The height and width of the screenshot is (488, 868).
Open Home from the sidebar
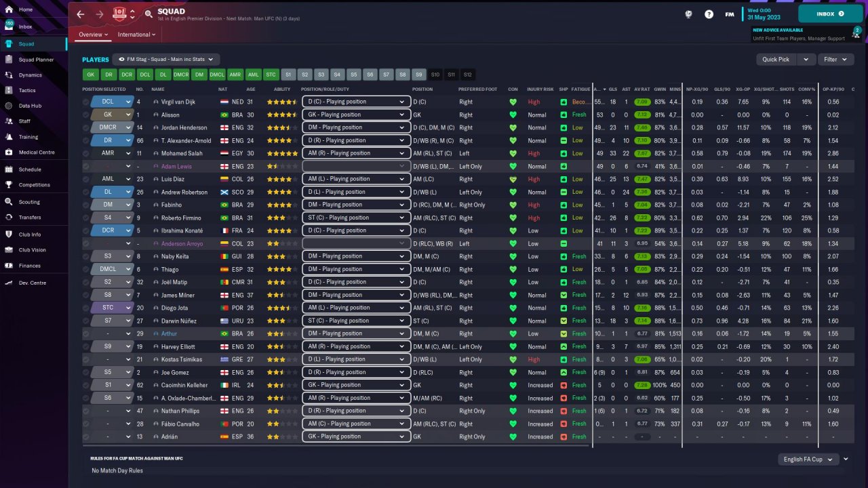click(x=25, y=9)
